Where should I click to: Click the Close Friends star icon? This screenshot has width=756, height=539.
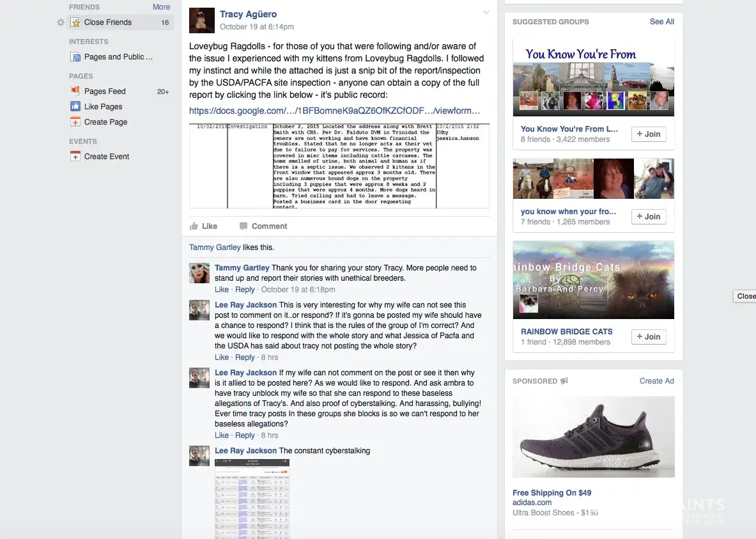point(75,22)
